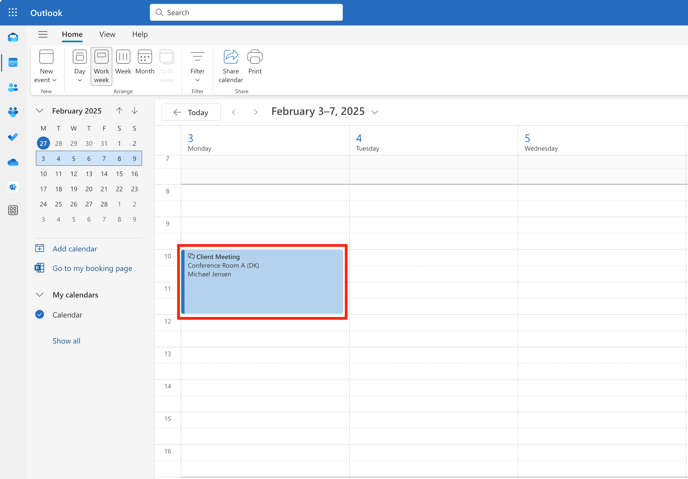Toggle the hamburger navigation pane button
Image resolution: width=688 pixels, height=479 pixels.
[x=43, y=34]
